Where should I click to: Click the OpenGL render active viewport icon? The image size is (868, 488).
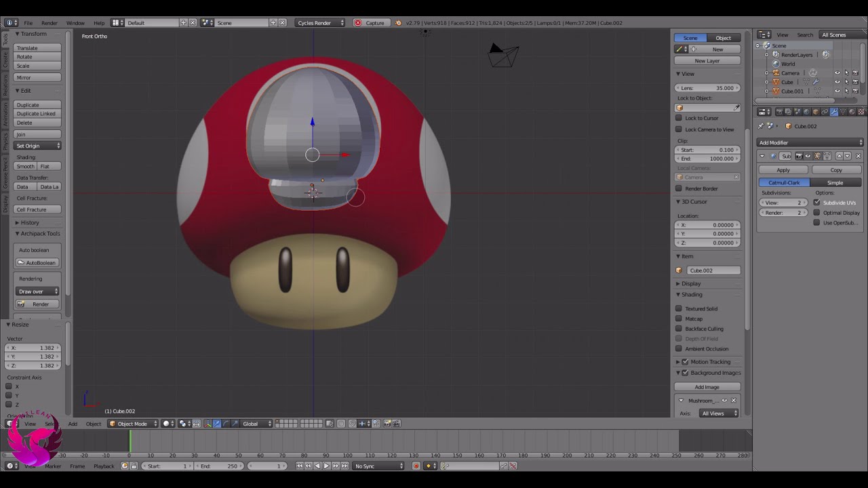click(x=387, y=424)
